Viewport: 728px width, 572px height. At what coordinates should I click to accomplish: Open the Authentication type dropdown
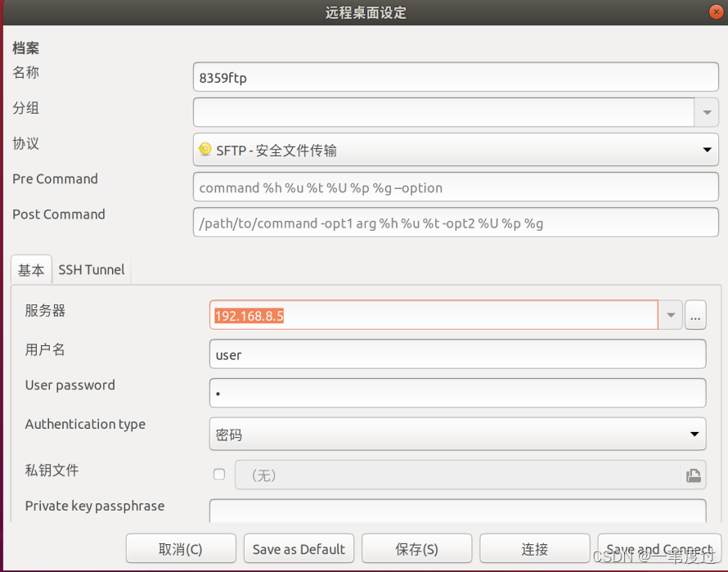(x=457, y=434)
